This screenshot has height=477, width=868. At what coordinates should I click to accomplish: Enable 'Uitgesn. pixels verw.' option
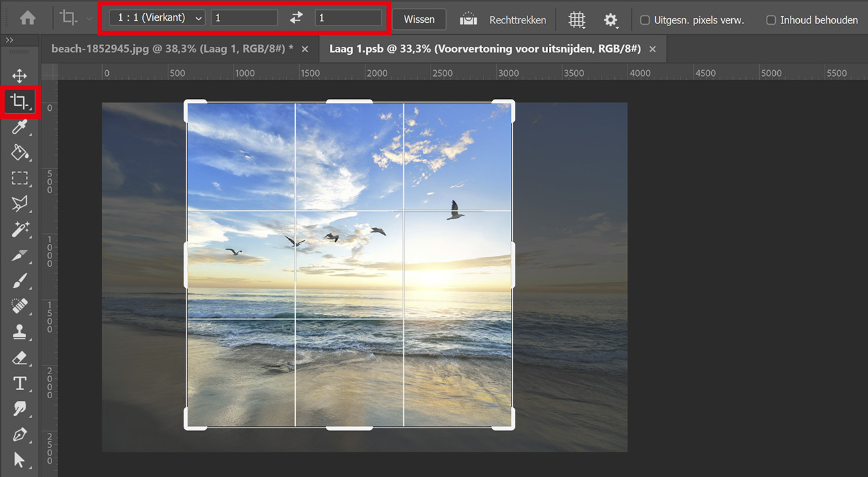645,20
